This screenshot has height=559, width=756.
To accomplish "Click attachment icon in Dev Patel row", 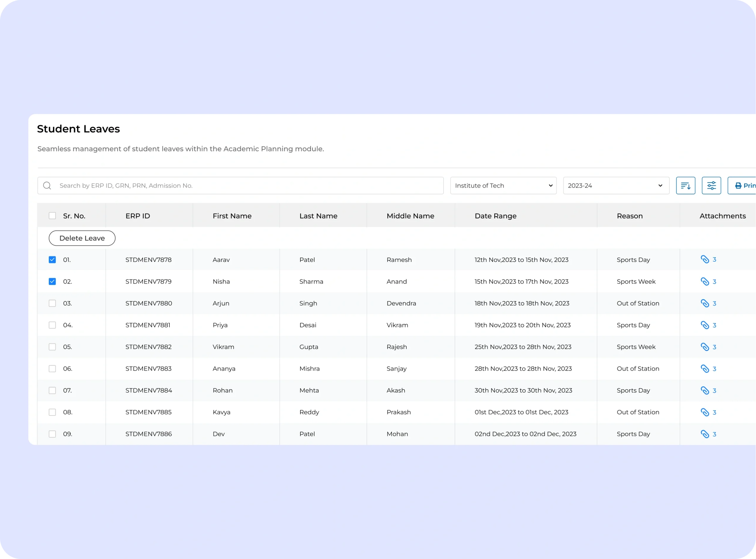I will tap(705, 434).
